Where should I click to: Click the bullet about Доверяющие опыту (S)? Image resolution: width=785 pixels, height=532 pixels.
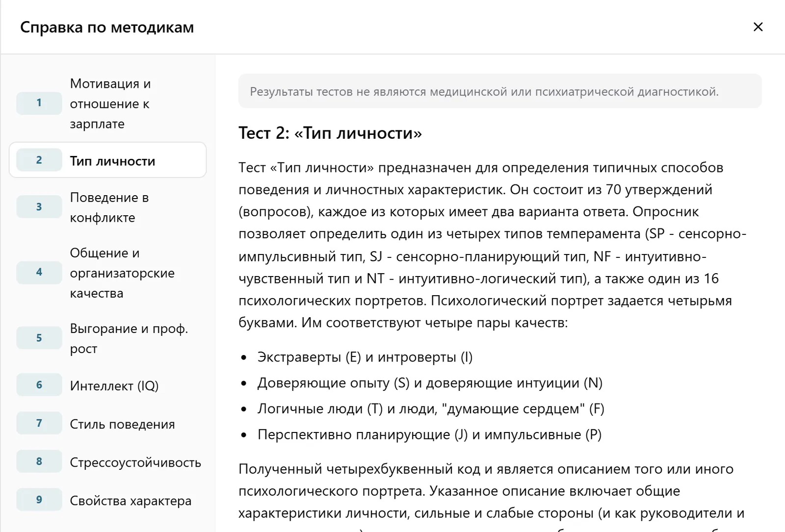pos(430,383)
